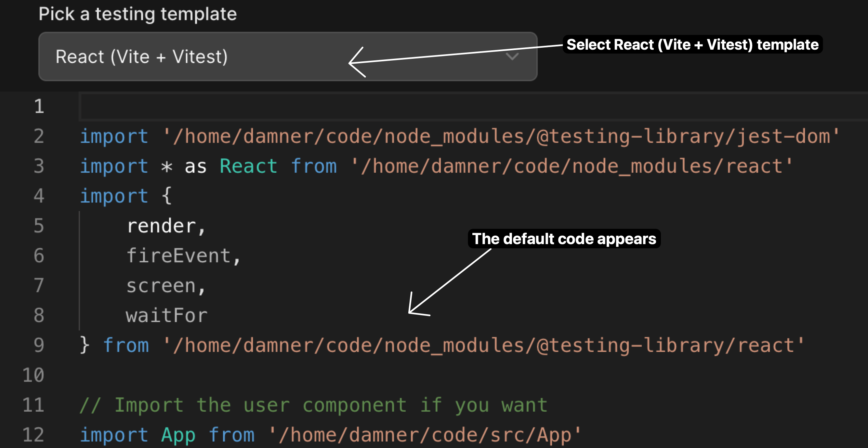Viewport: 868px width, 448px height.
Task: Click the waitFor import on line 8
Action: coord(167,316)
